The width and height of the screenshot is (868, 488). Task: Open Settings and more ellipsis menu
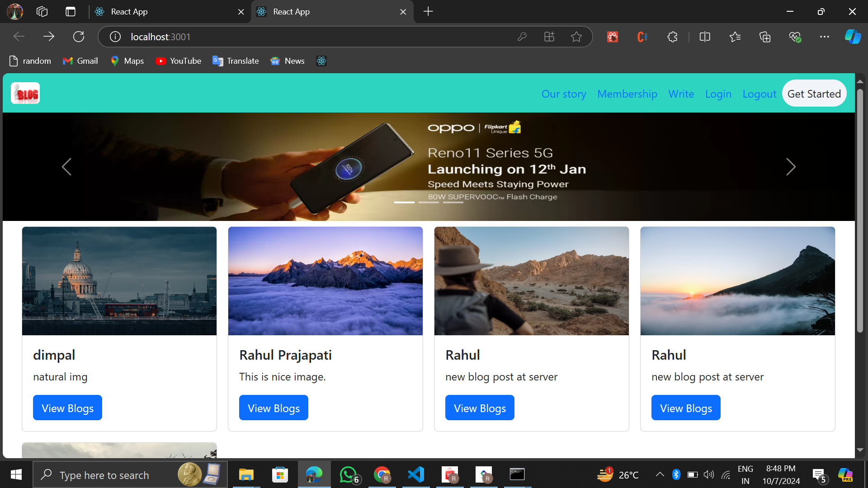click(x=825, y=37)
